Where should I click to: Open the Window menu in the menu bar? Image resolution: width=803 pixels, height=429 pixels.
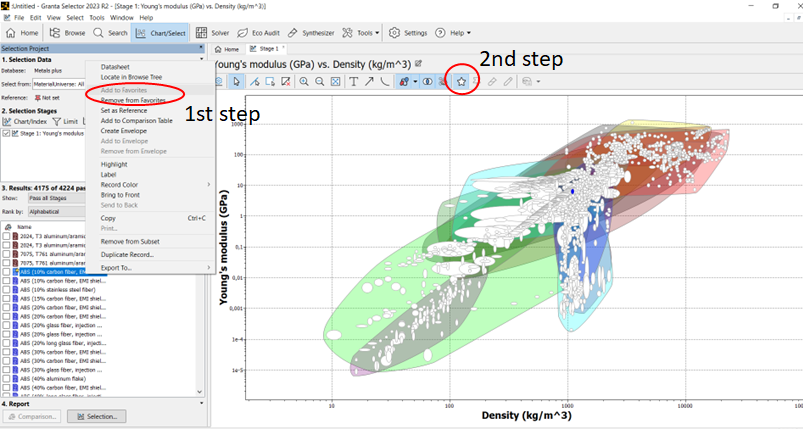[x=122, y=18]
